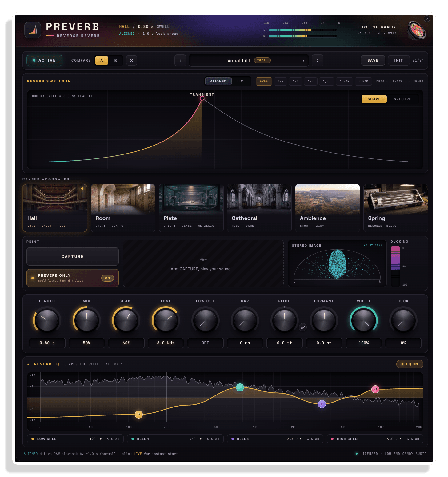Screen dimensions: 448x477
Task: Select compare slot B
Action: tap(116, 60)
